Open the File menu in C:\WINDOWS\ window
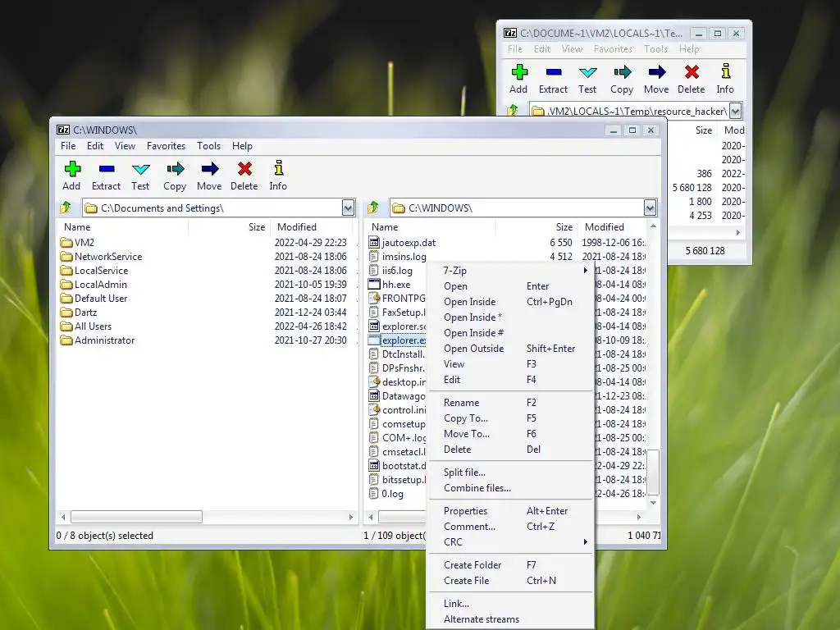The width and height of the screenshot is (840, 630). tap(68, 146)
